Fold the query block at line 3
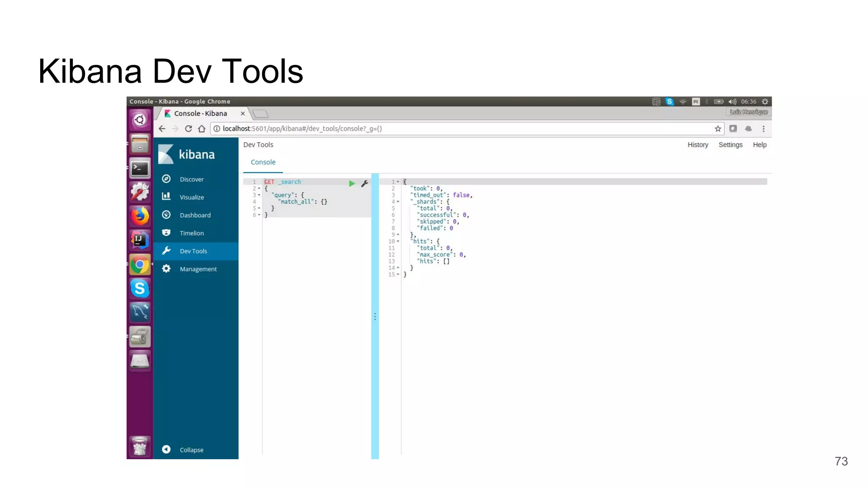This screenshot has width=868, height=488. (259, 195)
